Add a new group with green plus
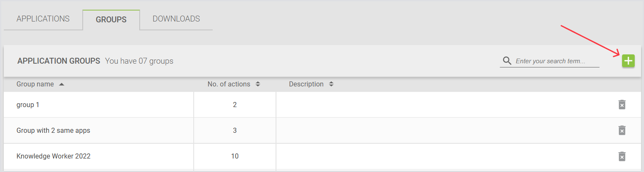 pos(628,61)
